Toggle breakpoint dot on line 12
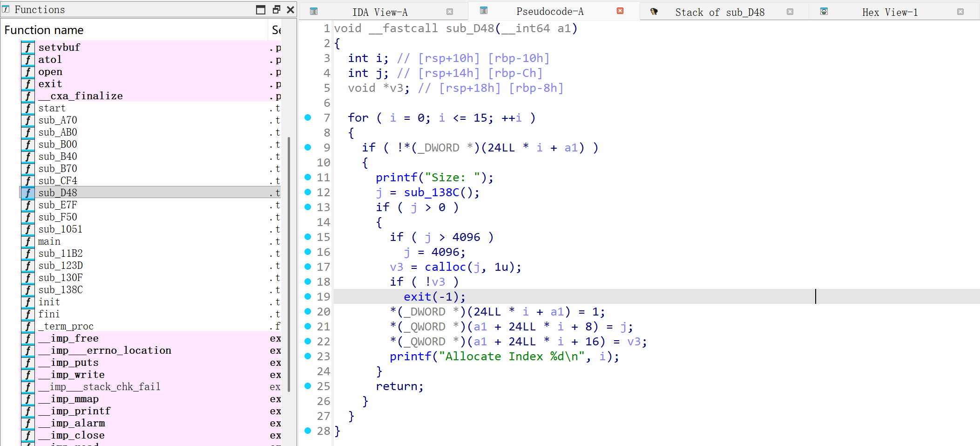 point(308,192)
